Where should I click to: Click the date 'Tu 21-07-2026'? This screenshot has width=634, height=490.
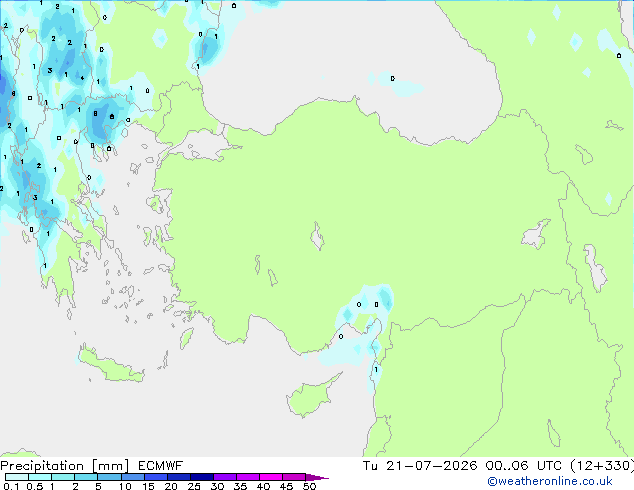coord(420,466)
